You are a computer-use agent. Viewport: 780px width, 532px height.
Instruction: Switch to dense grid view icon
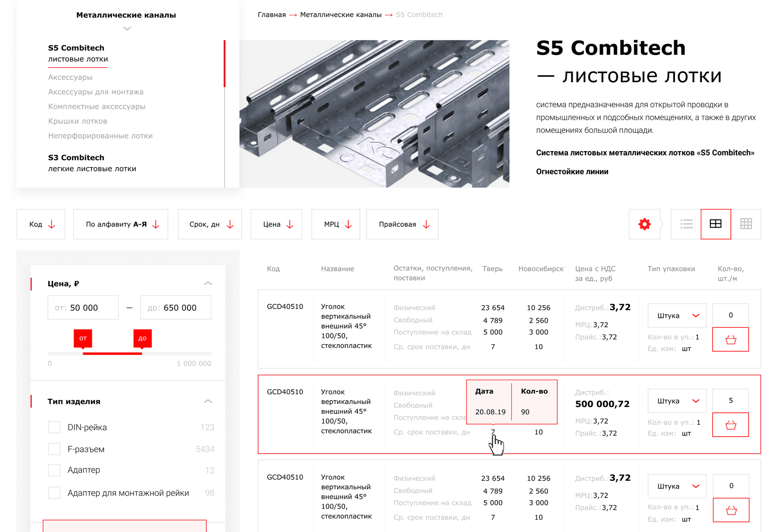pos(746,224)
